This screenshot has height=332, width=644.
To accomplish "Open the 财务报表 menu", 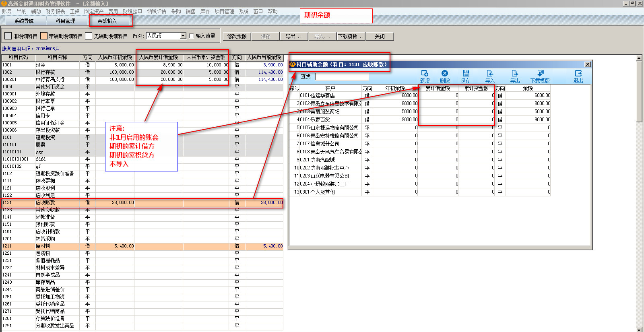I will [55, 11].
